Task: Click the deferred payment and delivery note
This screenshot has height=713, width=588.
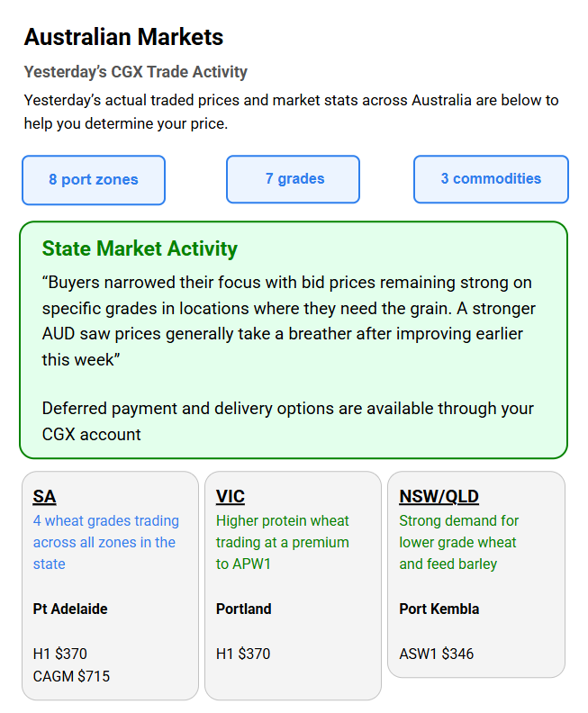Action: point(288,421)
